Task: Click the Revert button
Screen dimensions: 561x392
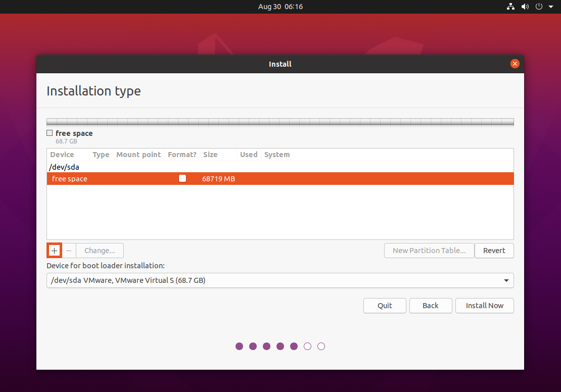Action: click(x=494, y=251)
